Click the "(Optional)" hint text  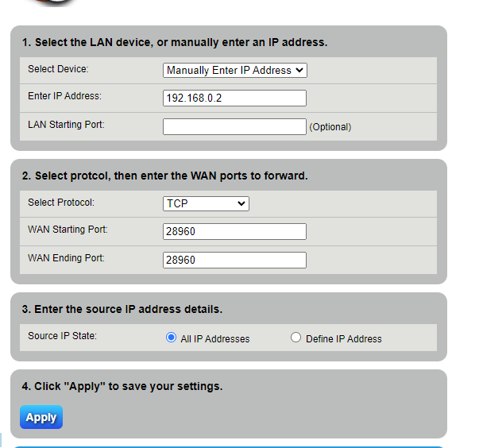330,127
